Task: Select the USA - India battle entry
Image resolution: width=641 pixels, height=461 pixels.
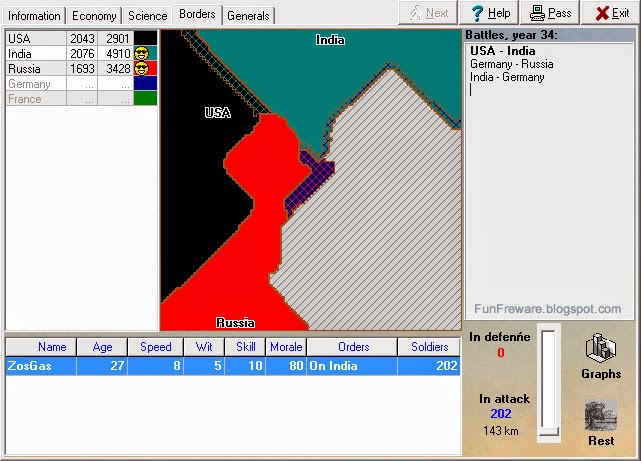Action: click(502, 51)
